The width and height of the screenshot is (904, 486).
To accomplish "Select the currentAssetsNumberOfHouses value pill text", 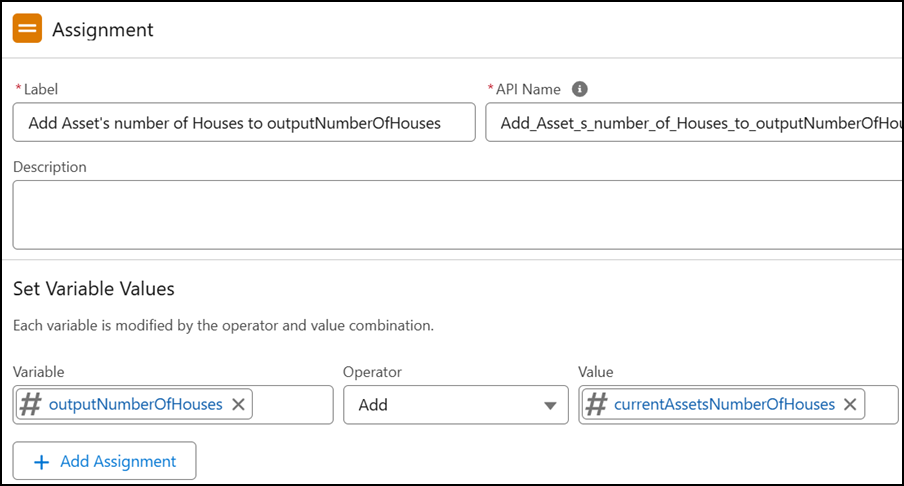I will coord(724,404).
